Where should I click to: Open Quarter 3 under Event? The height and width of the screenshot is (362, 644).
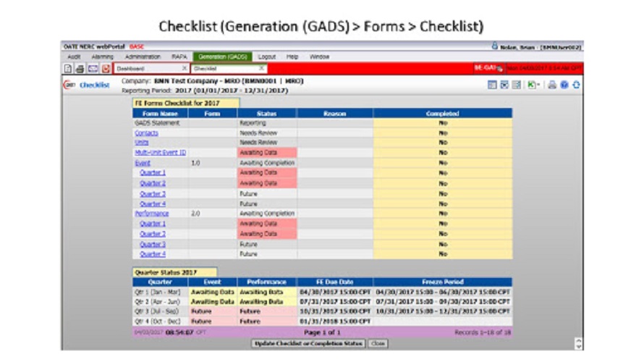(153, 194)
